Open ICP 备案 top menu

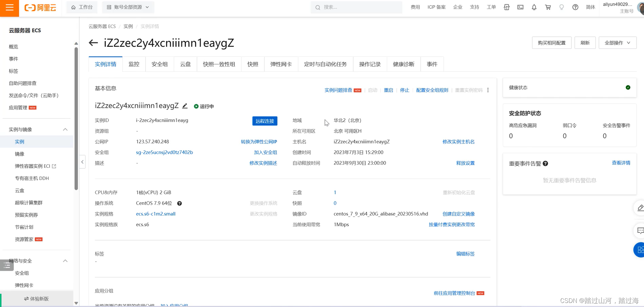click(436, 7)
